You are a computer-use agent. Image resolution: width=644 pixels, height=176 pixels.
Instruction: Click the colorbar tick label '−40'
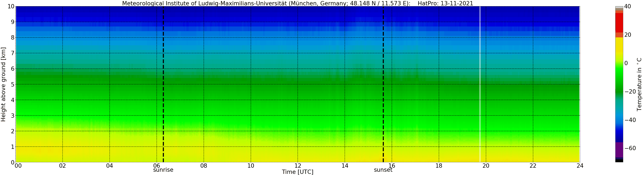(630, 120)
